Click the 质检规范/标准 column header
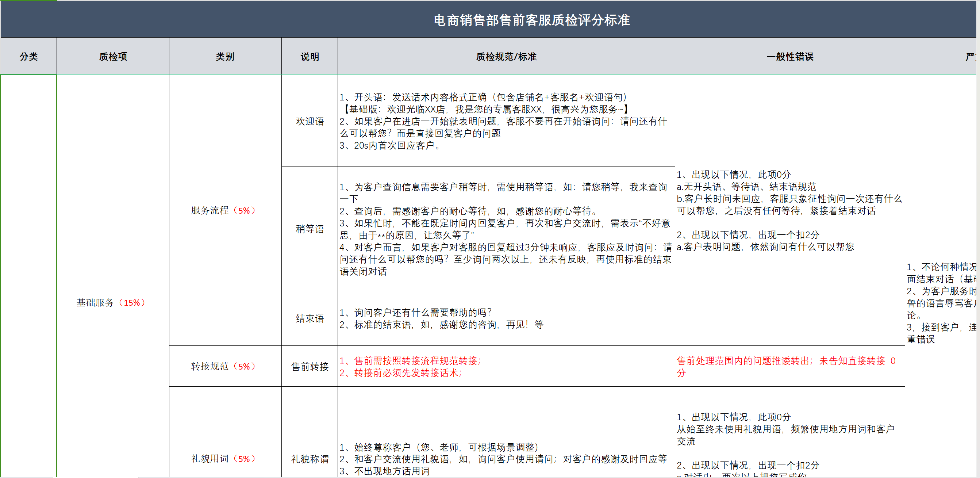The height and width of the screenshot is (478, 980). (506, 56)
